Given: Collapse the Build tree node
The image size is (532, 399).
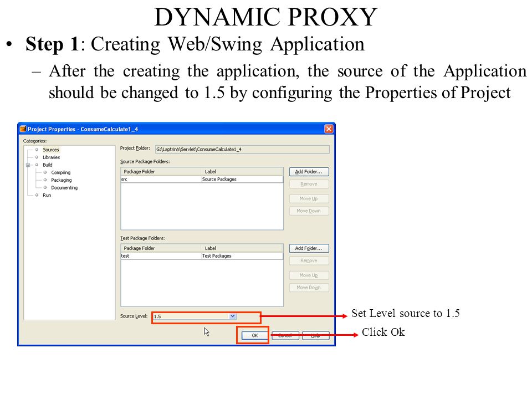Looking at the screenshot, I should pos(28,165).
